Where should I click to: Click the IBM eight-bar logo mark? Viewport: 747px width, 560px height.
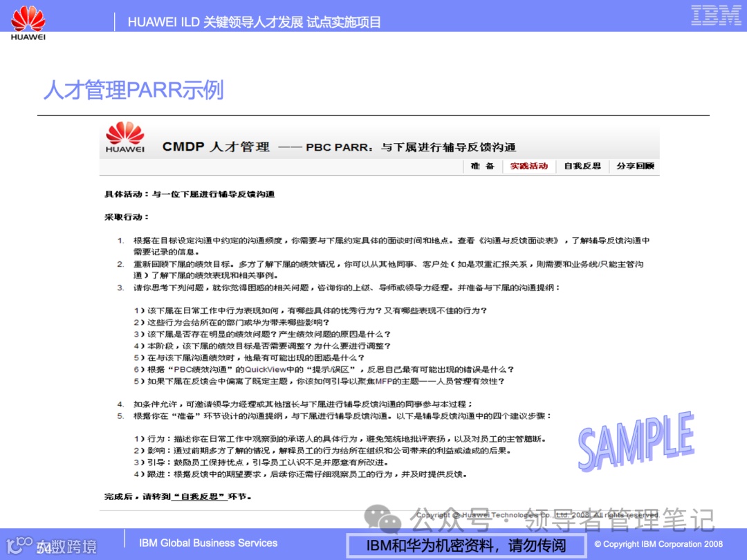pos(717,15)
